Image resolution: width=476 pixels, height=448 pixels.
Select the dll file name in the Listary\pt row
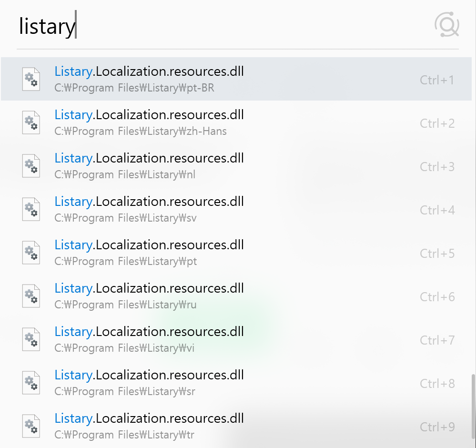149,245
